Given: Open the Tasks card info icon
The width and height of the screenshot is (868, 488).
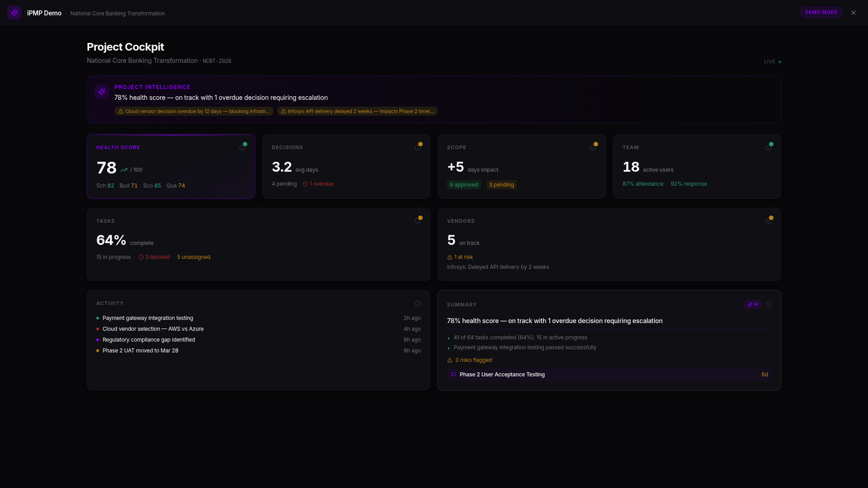Looking at the screenshot, I should tap(418, 221).
